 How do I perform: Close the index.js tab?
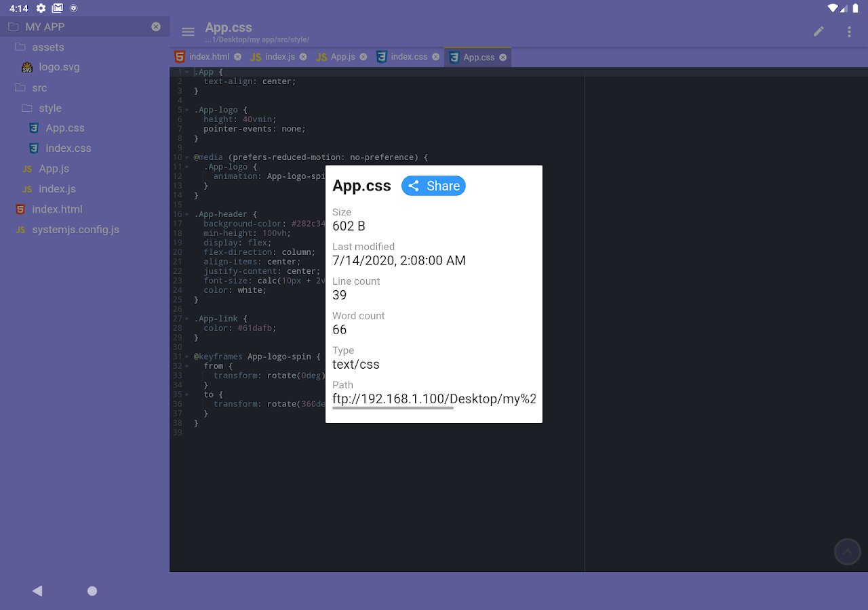(x=303, y=57)
